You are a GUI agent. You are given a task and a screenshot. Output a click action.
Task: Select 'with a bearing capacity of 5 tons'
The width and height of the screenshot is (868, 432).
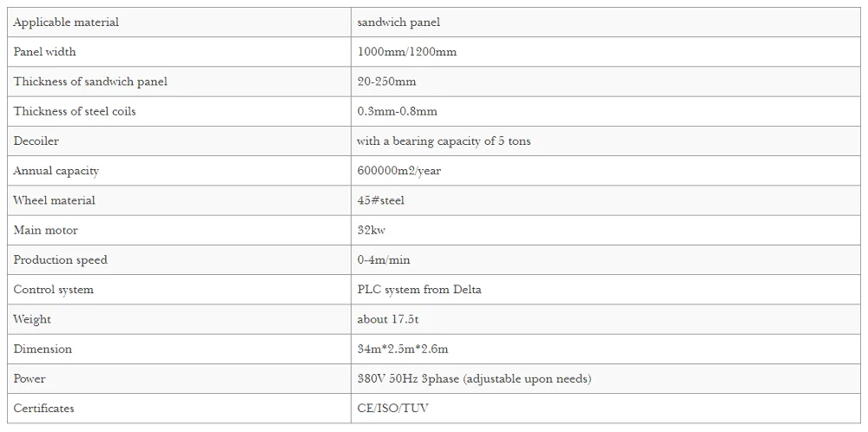tap(444, 141)
